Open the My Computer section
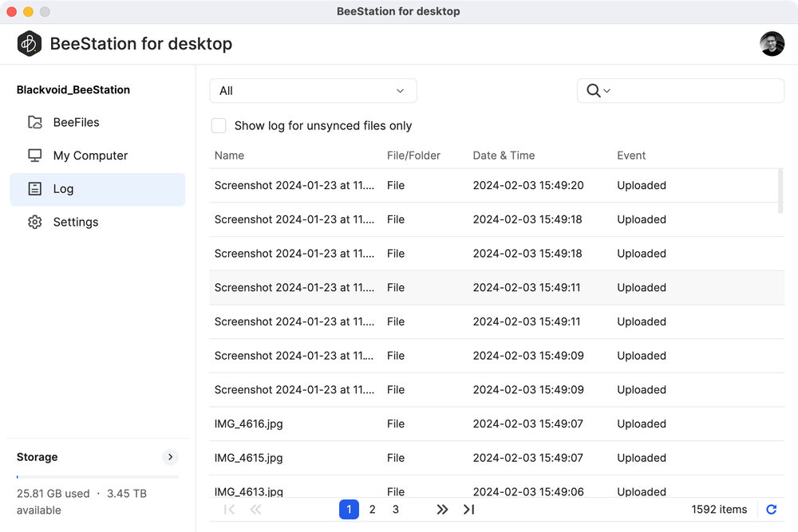This screenshot has height=532, width=798. coord(97,155)
